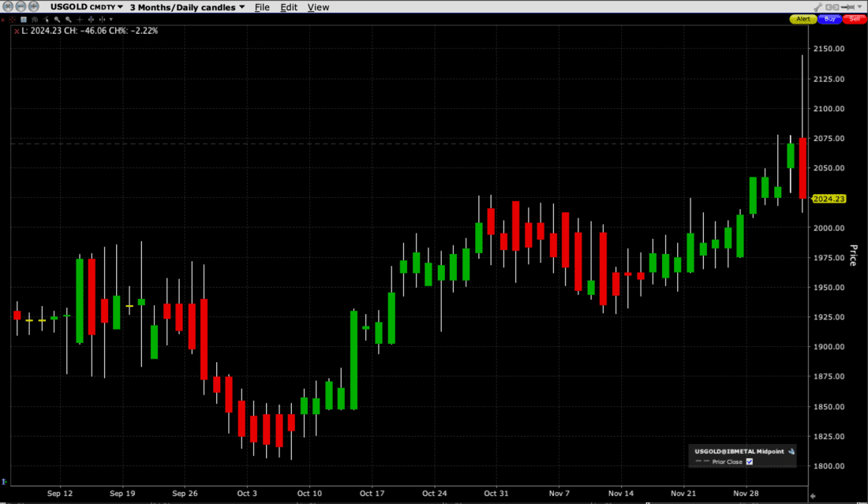Click the Nov 14 date axis label
The height and width of the screenshot is (504, 868).
[620, 494]
